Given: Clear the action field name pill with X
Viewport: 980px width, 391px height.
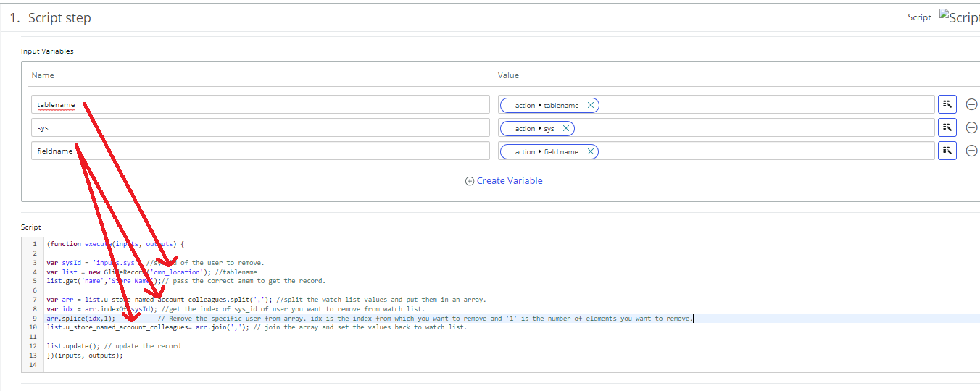Looking at the screenshot, I should pos(590,152).
